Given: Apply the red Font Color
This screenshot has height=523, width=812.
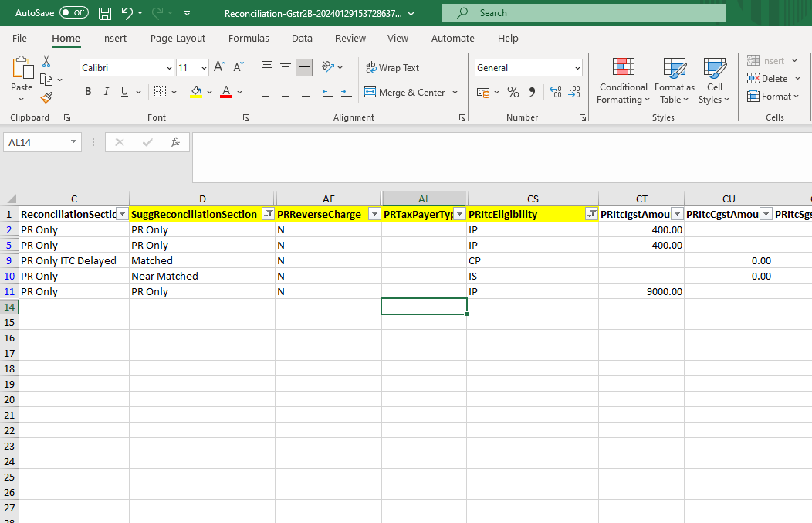Looking at the screenshot, I should (226, 92).
